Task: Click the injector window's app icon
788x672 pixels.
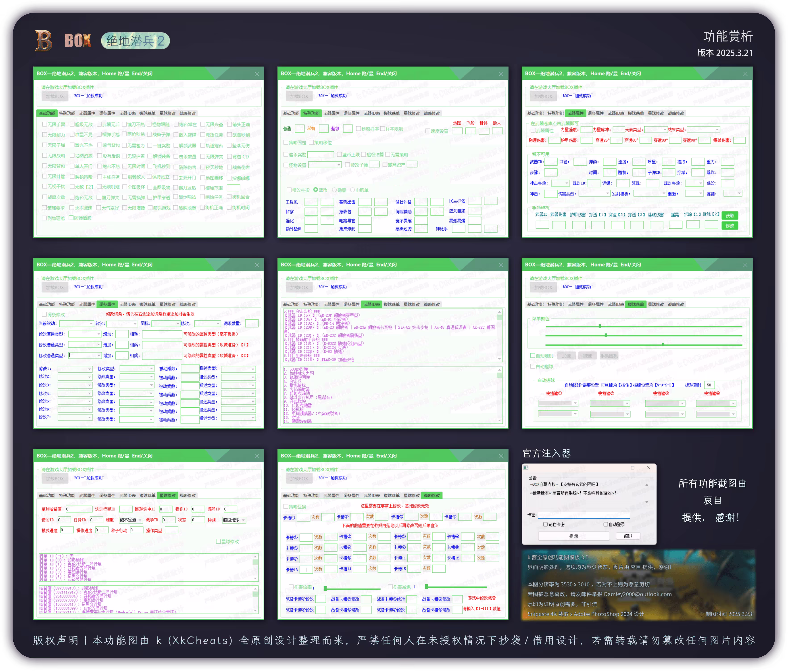Action: (x=526, y=467)
